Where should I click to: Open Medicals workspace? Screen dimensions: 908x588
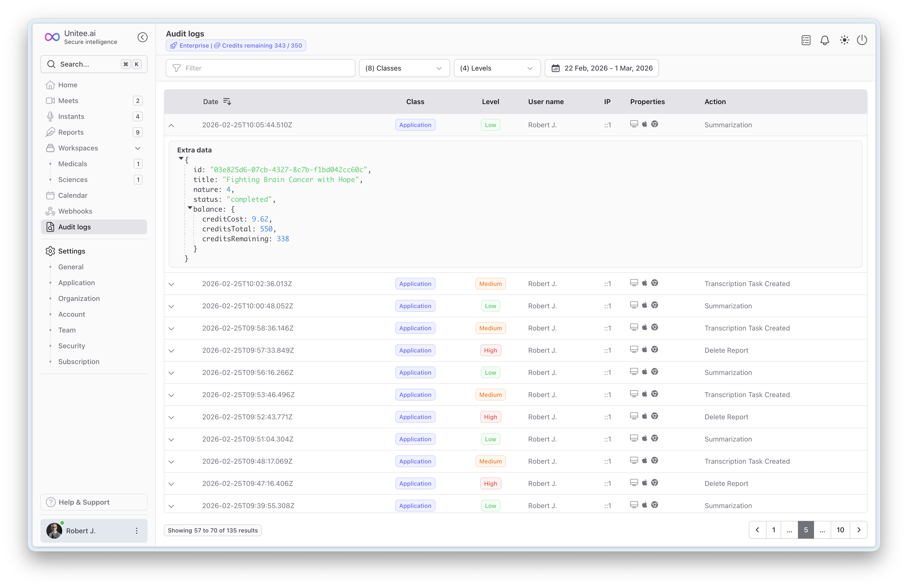(94, 164)
